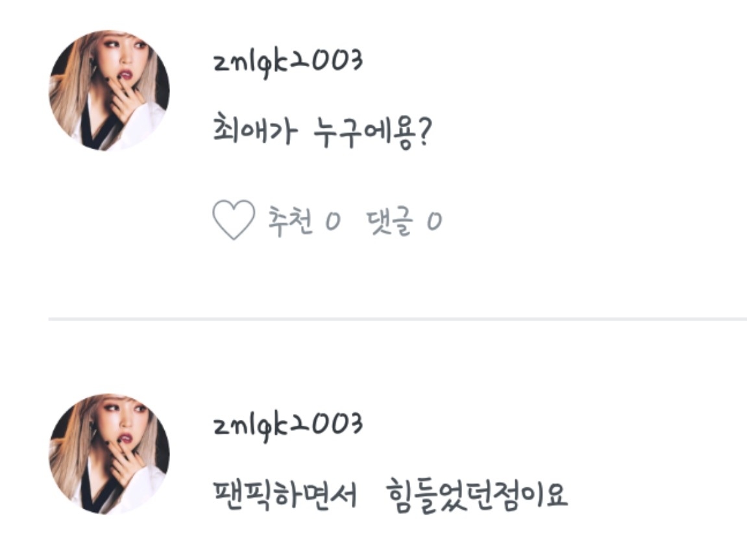Select the comment text 최애가 누구에용?

pyautogui.click(x=321, y=131)
